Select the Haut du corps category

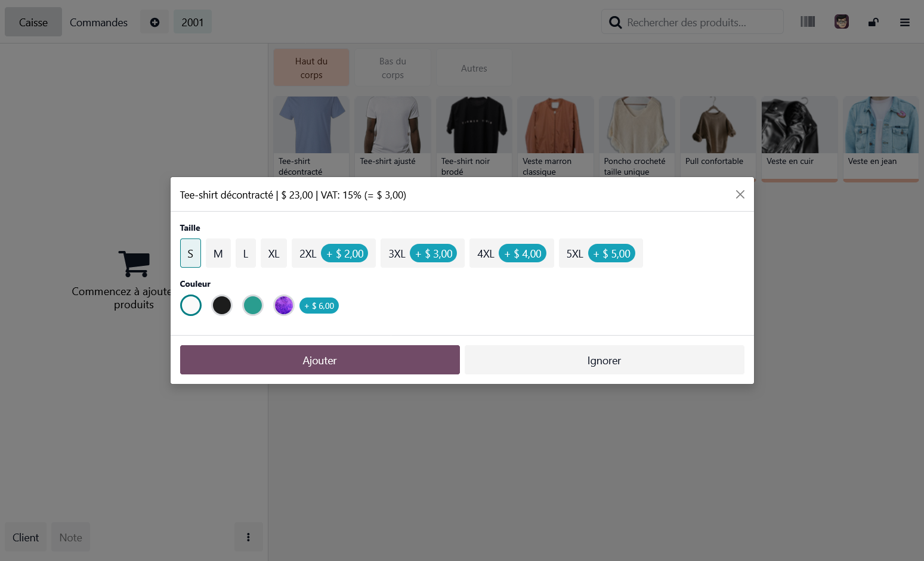(311, 67)
